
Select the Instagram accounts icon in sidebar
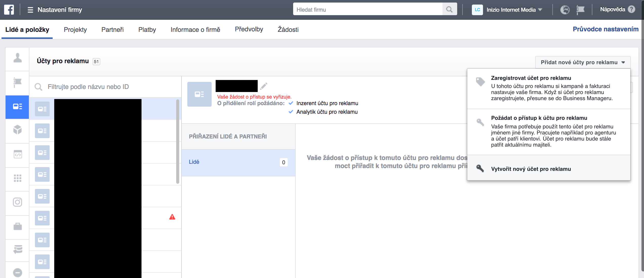(17, 202)
